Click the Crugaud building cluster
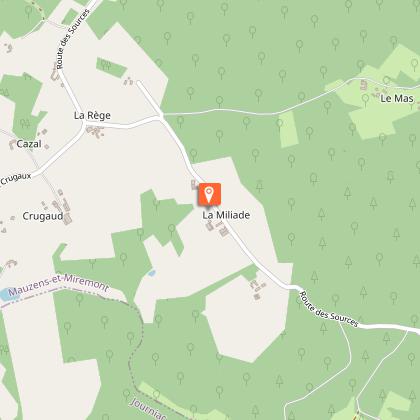 point(62,207)
